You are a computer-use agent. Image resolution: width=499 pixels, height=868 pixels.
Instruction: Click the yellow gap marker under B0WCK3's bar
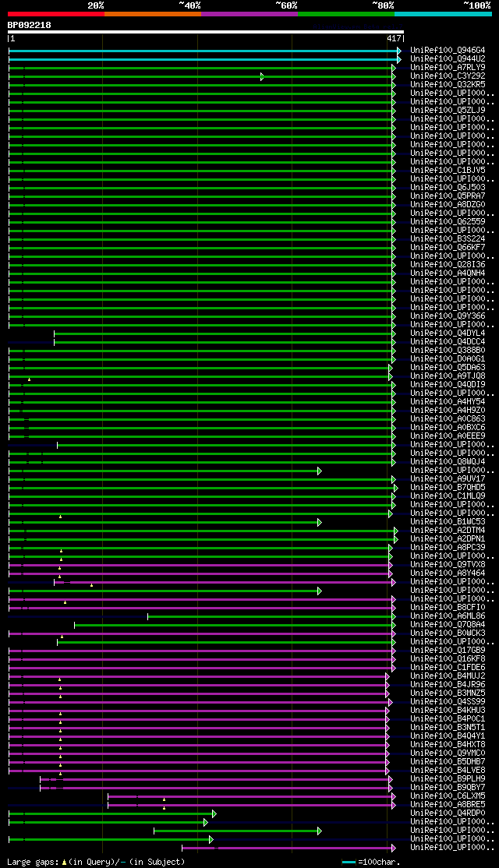point(62,637)
